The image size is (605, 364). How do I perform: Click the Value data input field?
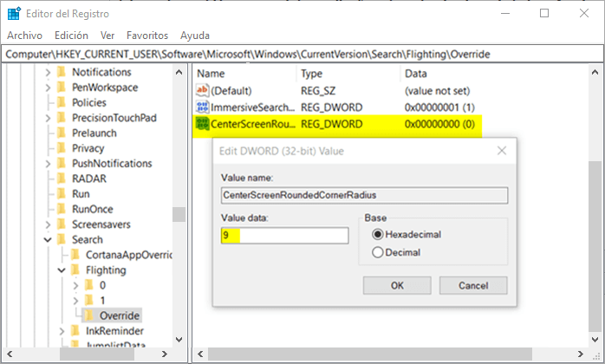tap(285, 236)
